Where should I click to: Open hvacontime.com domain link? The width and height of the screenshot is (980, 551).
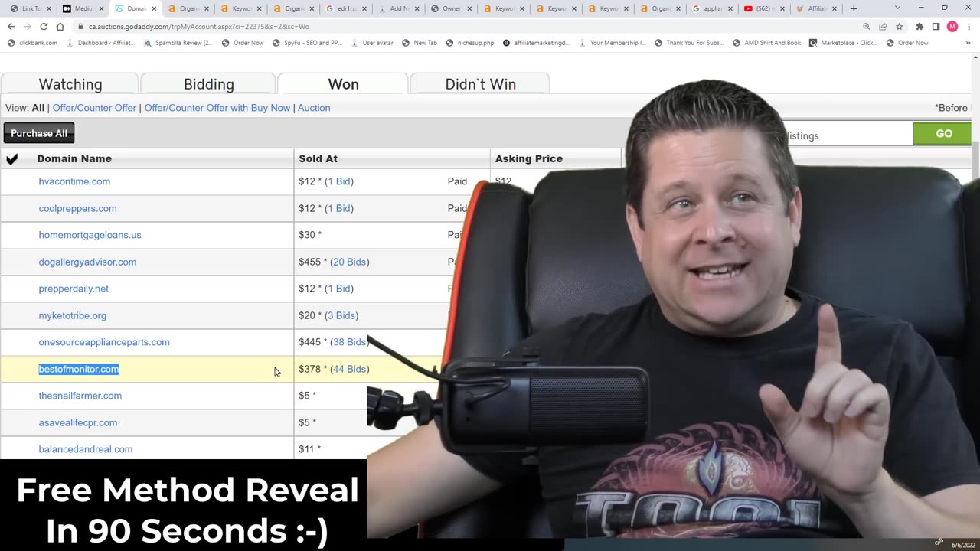click(74, 181)
